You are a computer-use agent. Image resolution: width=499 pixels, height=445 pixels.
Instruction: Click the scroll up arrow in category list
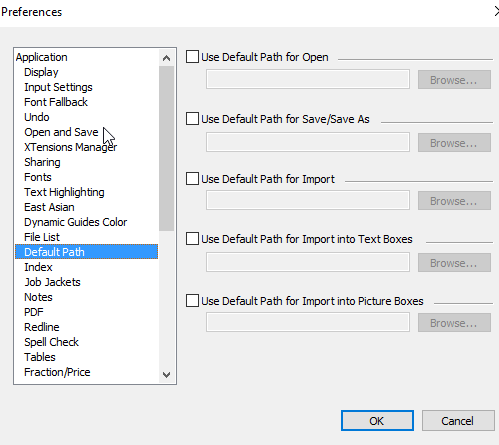click(x=166, y=58)
